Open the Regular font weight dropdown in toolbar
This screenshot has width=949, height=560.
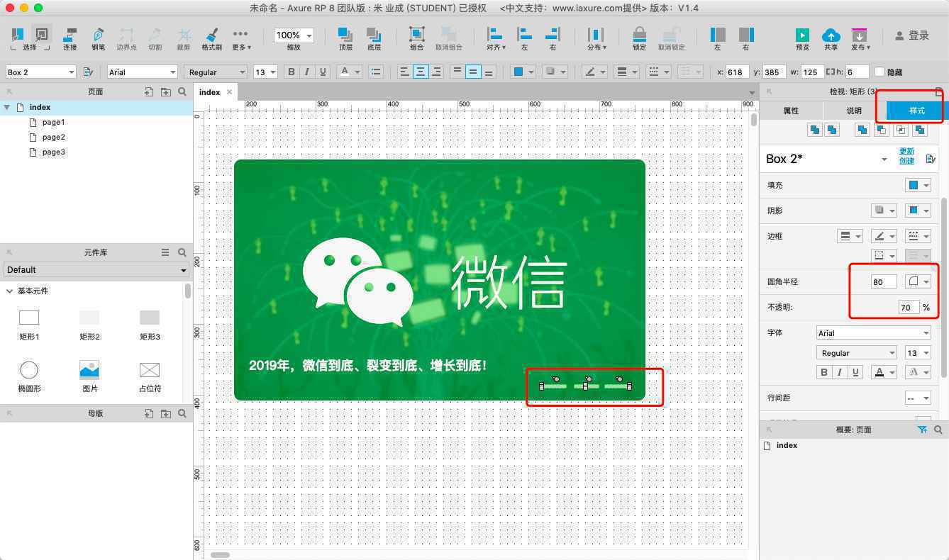click(x=216, y=72)
